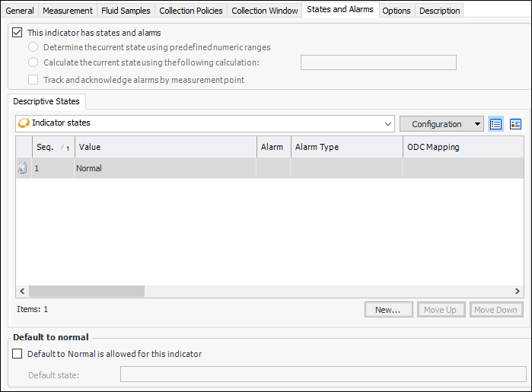The image size is (532, 392).
Task: Open the General tab
Action: click(20, 11)
